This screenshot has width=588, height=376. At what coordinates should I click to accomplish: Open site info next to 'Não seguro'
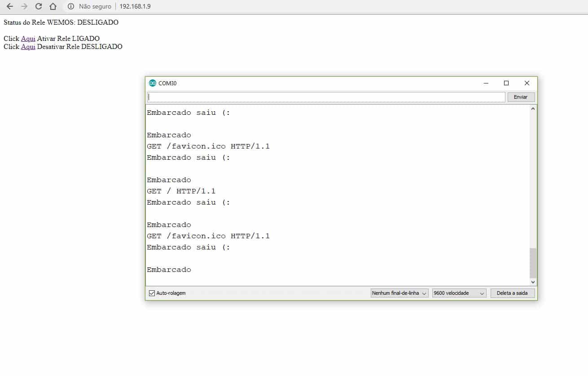(70, 6)
